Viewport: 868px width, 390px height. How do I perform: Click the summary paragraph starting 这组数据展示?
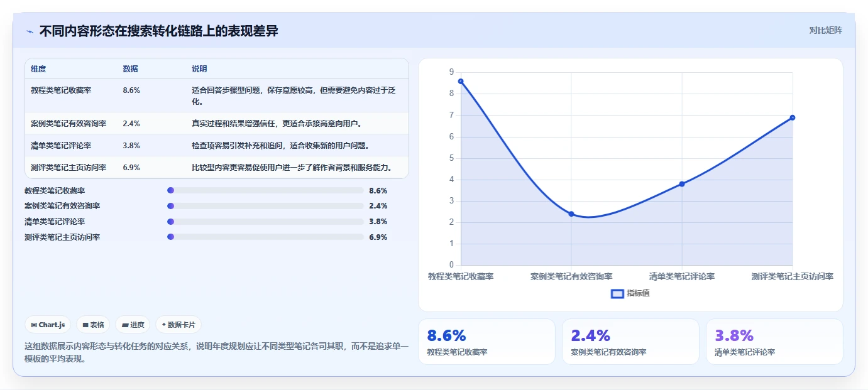click(x=216, y=352)
